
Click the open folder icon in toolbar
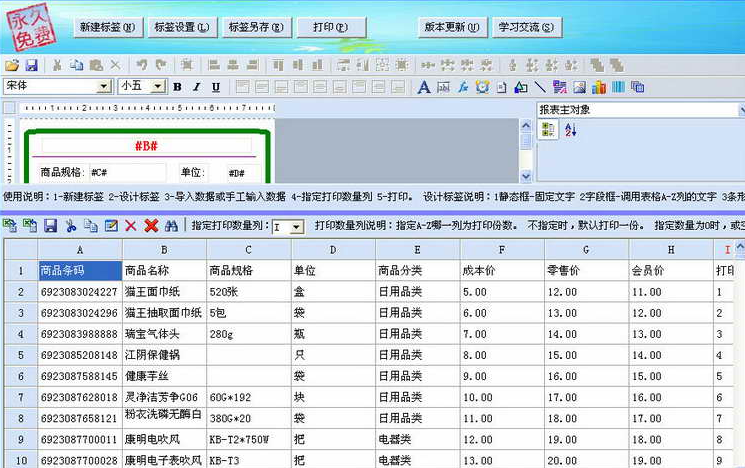click(x=12, y=65)
